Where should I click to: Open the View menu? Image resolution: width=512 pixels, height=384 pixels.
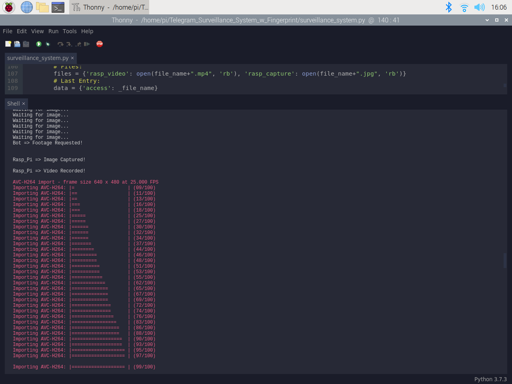37,31
